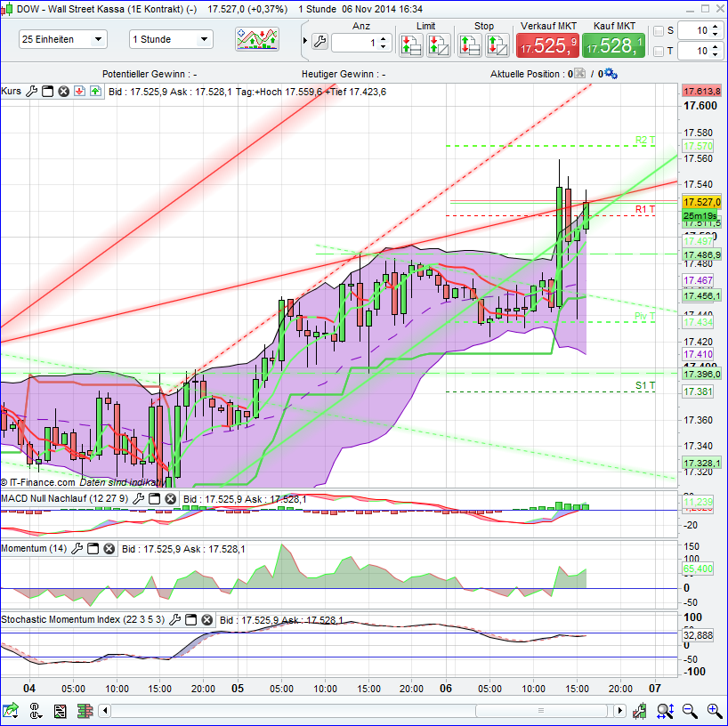728x726 pixels.
Task: Click the auto-fit magnifier icon near zoom controls
Action: click(x=666, y=711)
